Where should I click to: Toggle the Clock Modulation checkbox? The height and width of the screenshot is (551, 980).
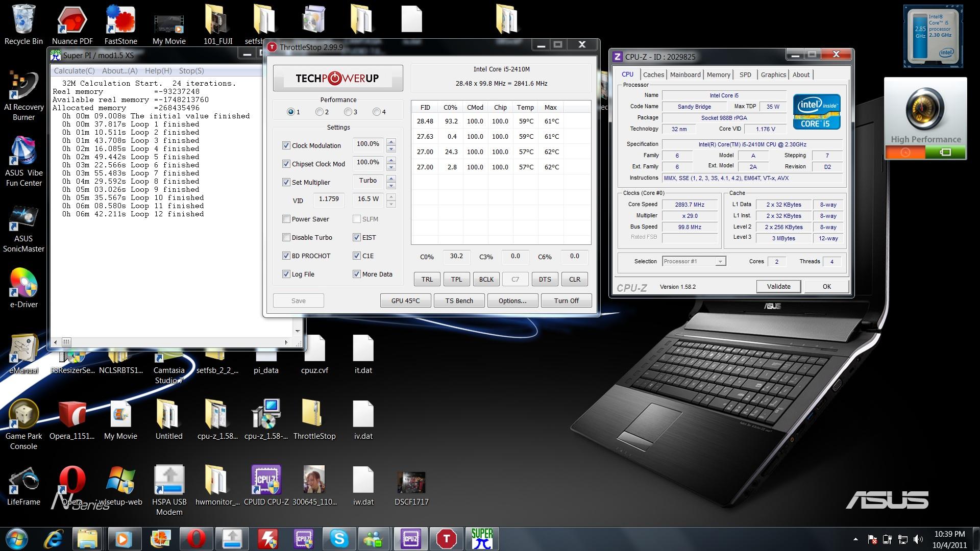(x=286, y=145)
